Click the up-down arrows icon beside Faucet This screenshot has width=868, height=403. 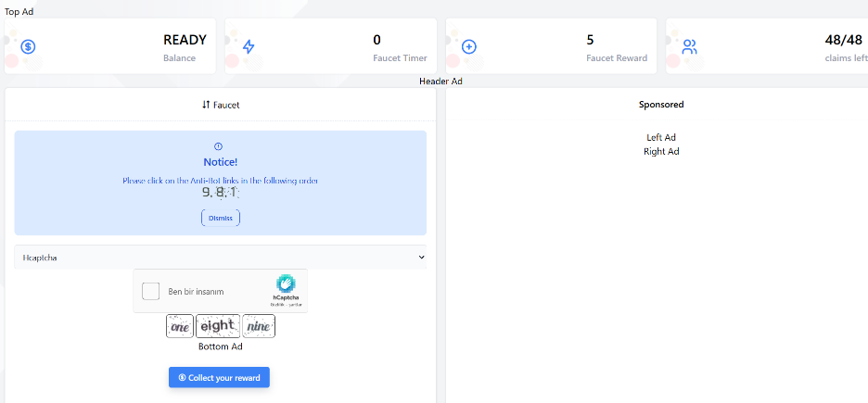click(x=206, y=105)
